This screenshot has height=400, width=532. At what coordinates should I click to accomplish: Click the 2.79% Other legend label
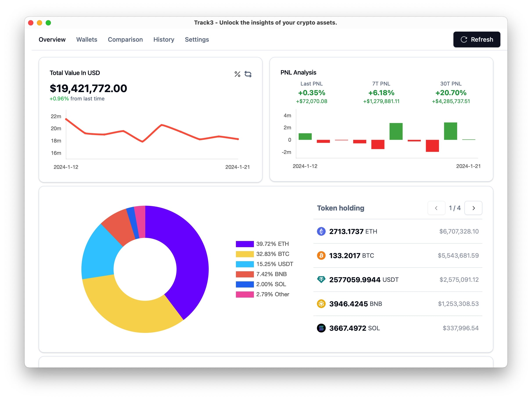pos(273,295)
